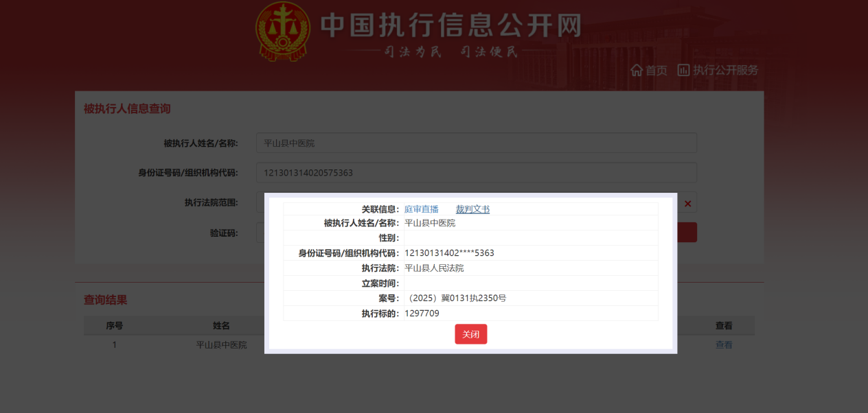Viewport: 868px width, 413px height.
Task: Click the red query button beside captcha
Action: (x=687, y=233)
